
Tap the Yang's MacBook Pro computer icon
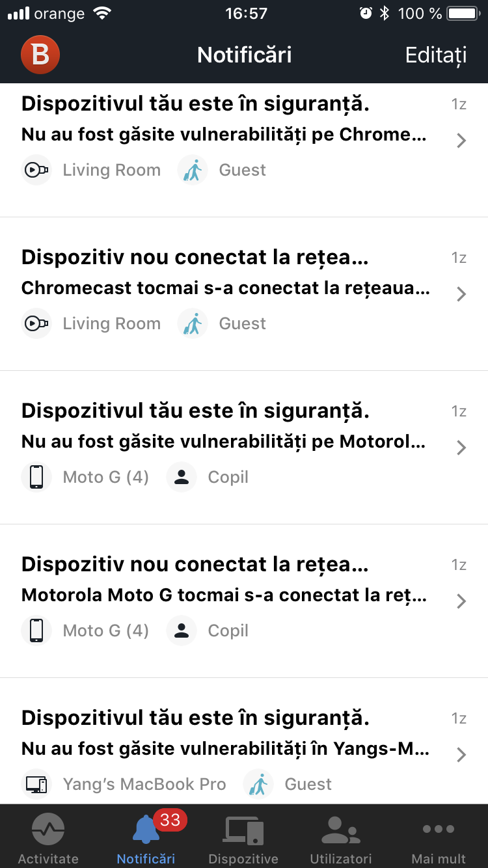[36, 784]
